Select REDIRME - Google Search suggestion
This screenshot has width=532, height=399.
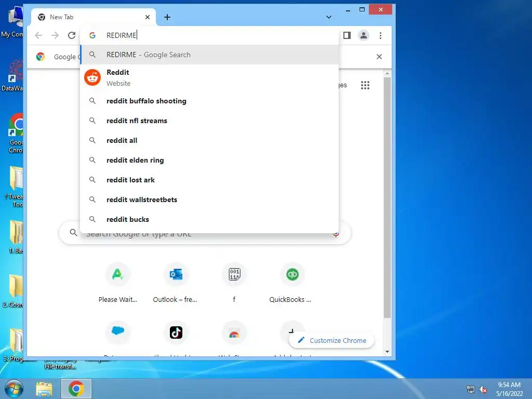point(209,55)
